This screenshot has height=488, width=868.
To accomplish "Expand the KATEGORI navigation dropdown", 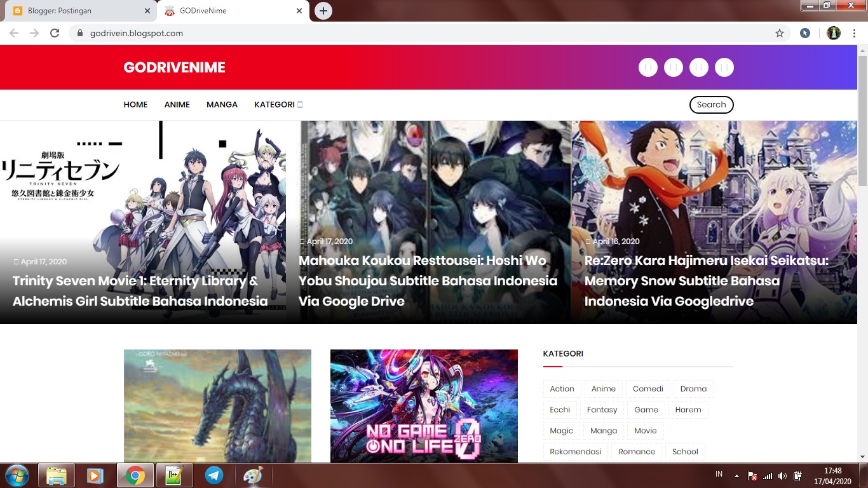I will click(x=278, y=104).
